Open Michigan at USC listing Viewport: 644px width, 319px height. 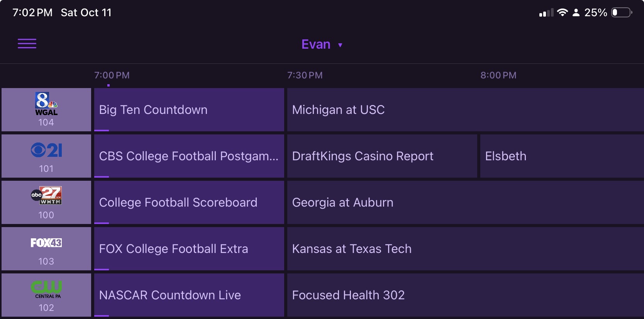coord(465,110)
